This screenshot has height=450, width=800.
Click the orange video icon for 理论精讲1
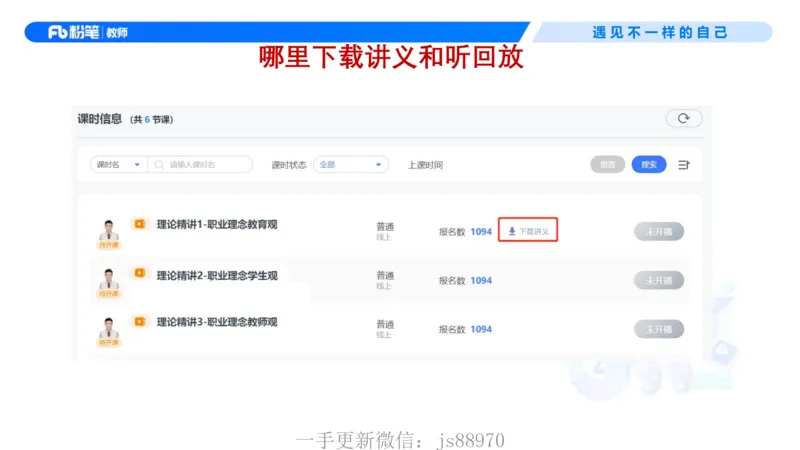pos(139,224)
